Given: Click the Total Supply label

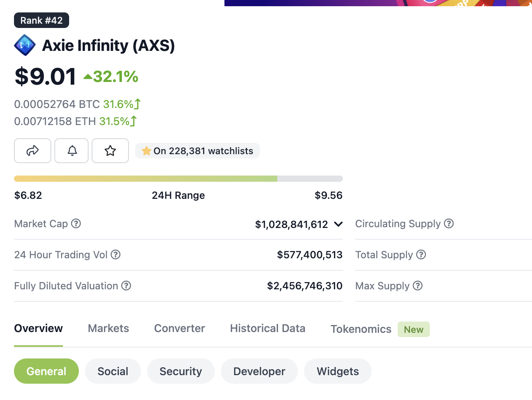Looking at the screenshot, I should [x=384, y=255].
